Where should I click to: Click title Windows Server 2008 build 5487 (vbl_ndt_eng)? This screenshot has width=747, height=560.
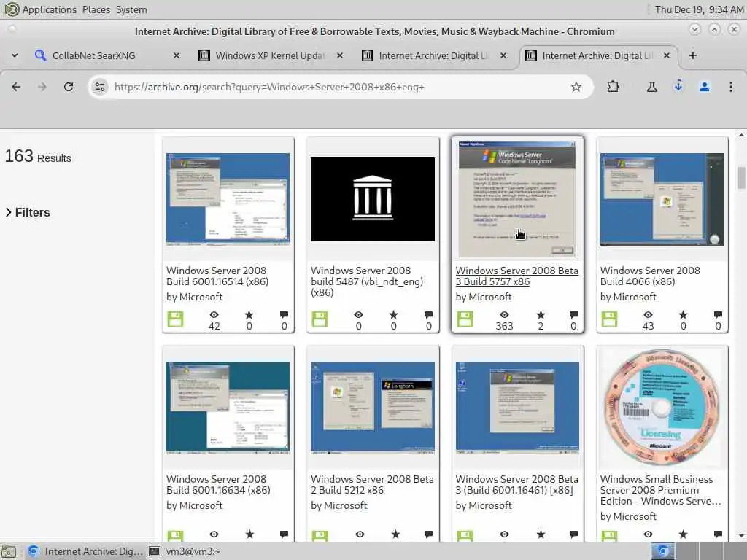tap(367, 281)
